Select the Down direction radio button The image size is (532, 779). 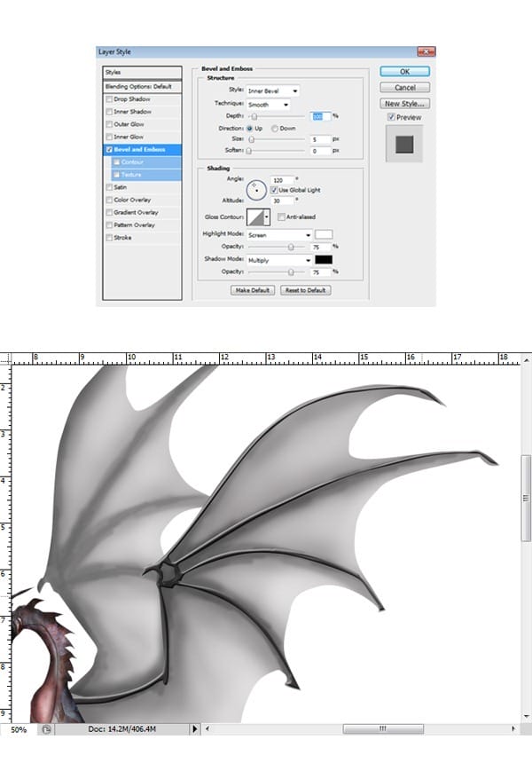(275, 128)
